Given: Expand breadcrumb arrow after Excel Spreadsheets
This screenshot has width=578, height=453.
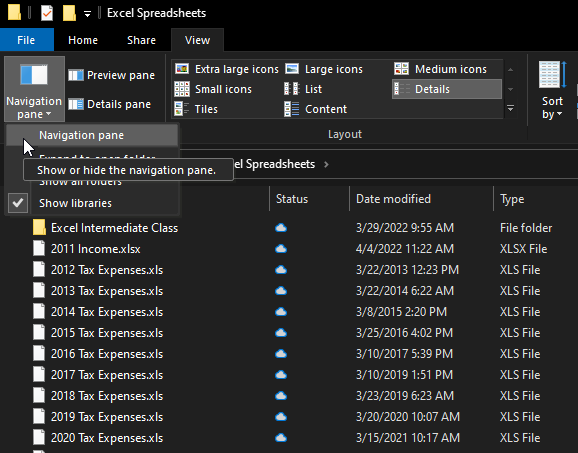Looking at the screenshot, I should click(x=326, y=164).
